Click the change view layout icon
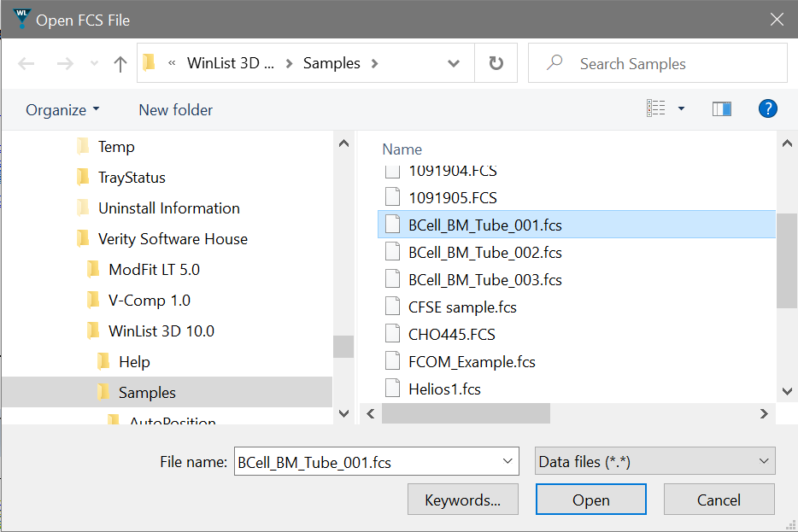The height and width of the screenshot is (532, 798). (x=656, y=108)
